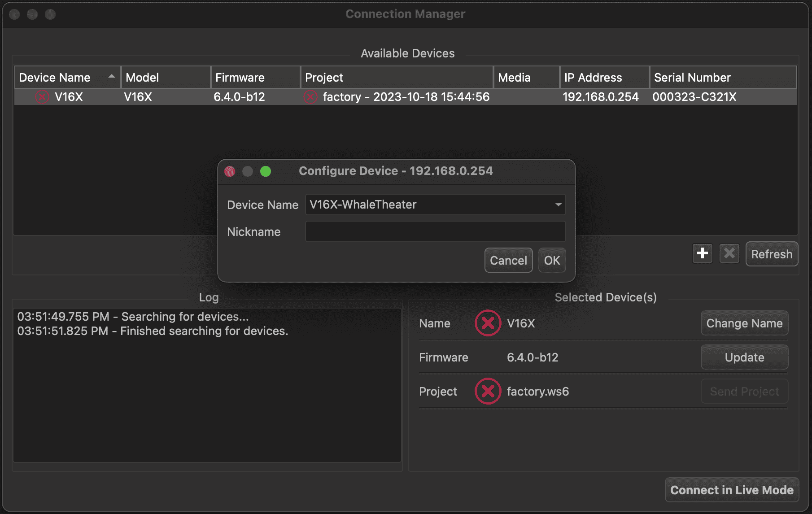
Task: Click the IP Address column header
Action: point(604,78)
